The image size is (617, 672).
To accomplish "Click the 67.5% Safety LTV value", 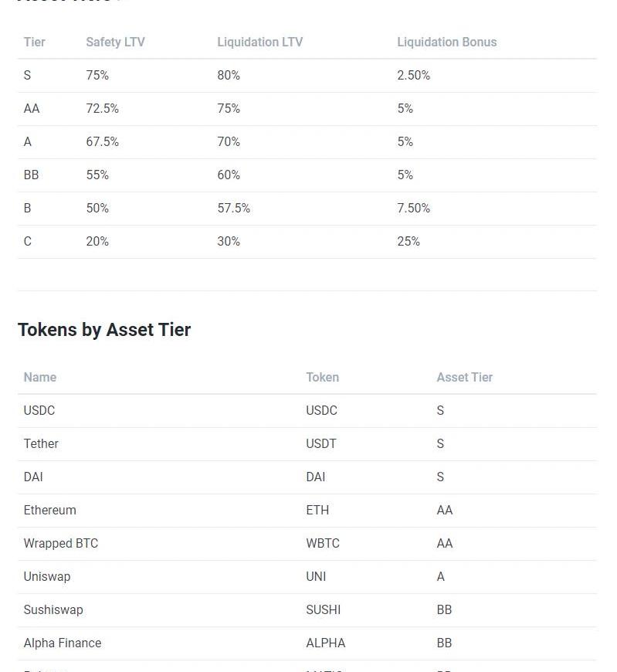I will [x=102, y=142].
